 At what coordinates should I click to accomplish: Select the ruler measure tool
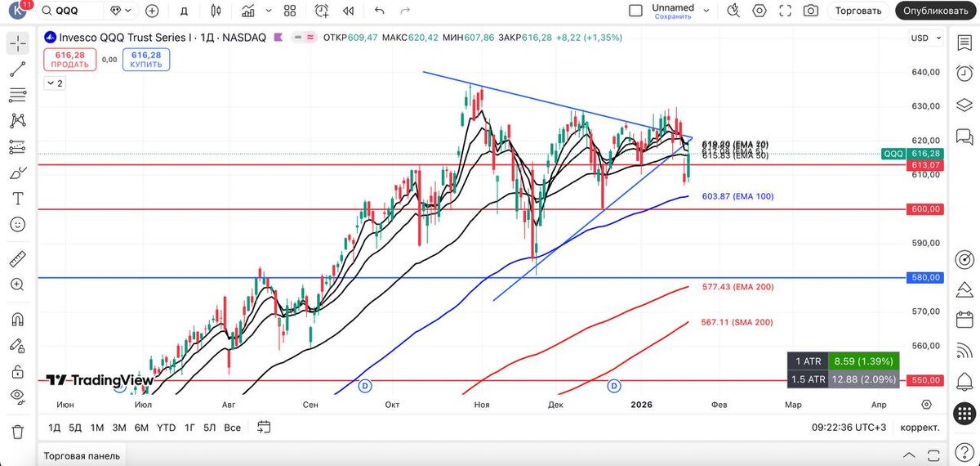tap(18, 259)
